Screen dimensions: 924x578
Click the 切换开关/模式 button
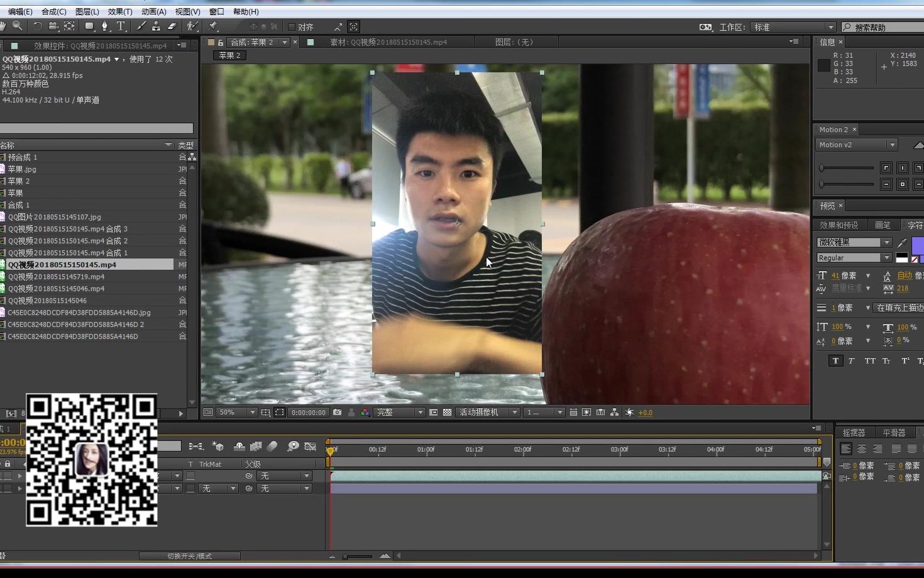coord(190,556)
